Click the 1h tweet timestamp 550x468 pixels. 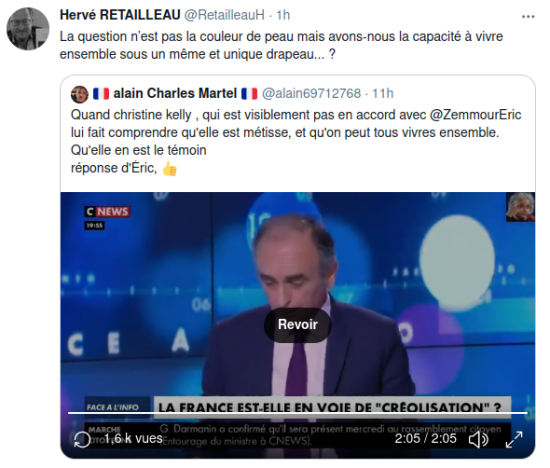point(283,15)
